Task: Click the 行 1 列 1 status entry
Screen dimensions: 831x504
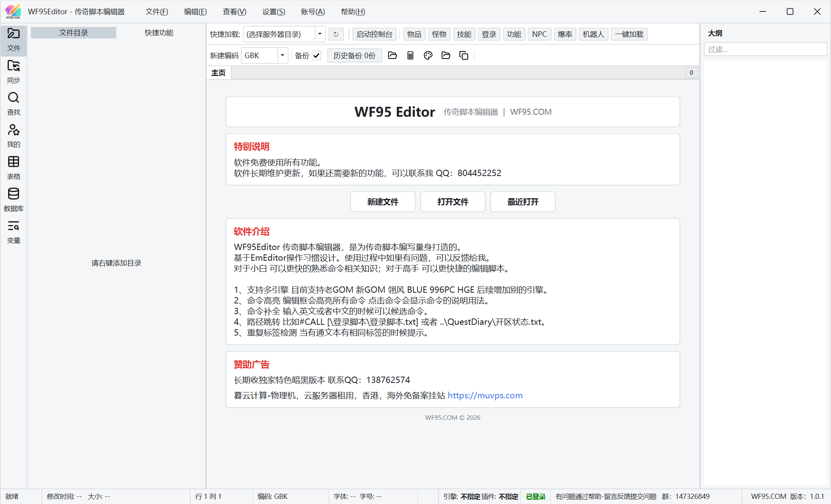Action: pyautogui.click(x=208, y=496)
